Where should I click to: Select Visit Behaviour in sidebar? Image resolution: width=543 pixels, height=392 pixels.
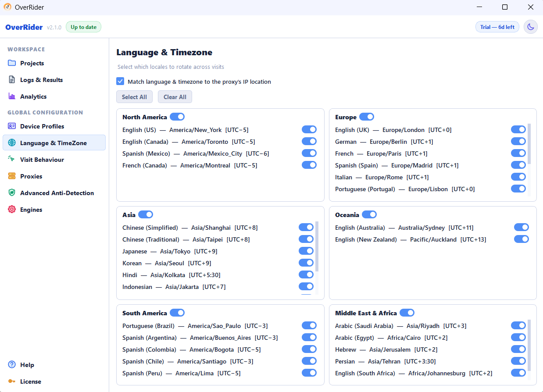54,160
